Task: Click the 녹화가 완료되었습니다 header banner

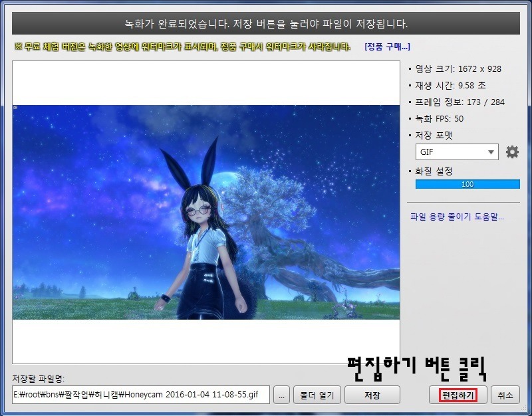Action: [x=266, y=23]
